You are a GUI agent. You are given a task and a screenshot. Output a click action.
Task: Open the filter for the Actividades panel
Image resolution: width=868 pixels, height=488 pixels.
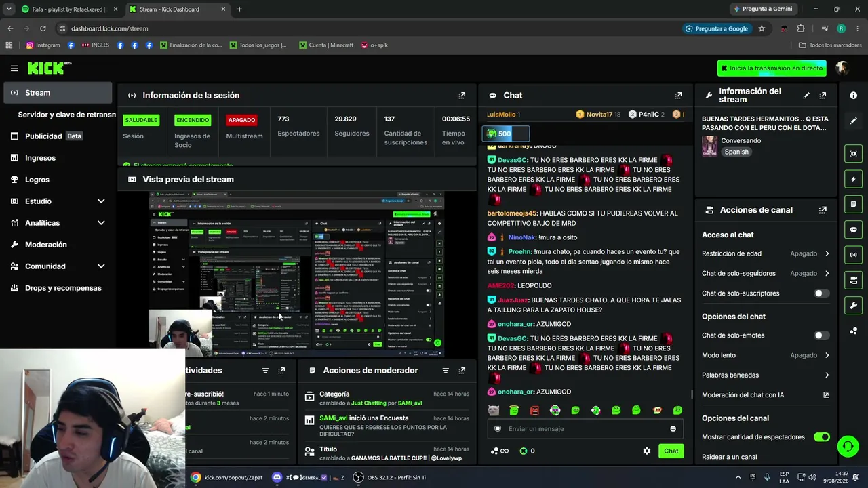265,371
